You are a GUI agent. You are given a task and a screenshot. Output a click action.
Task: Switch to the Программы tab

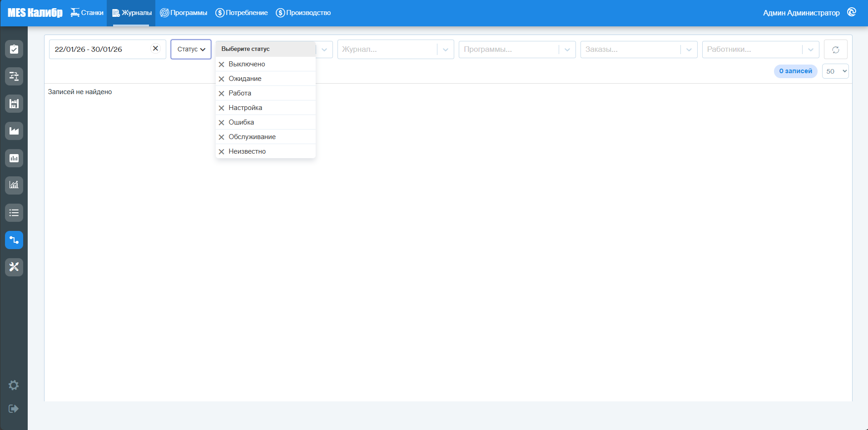[184, 13]
